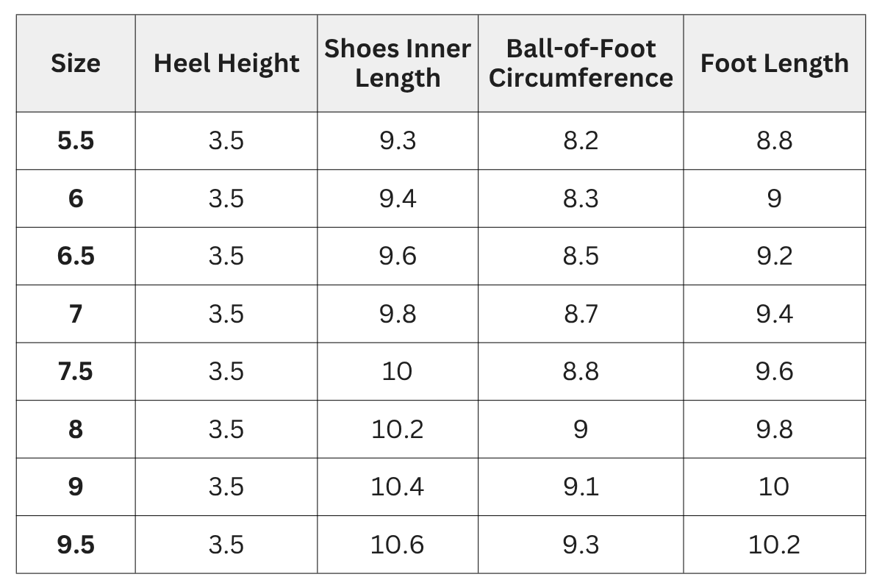This screenshot has width=882, height=588.
Task: Click inner length value 10 for size 7.5
Action: (398, 371)
